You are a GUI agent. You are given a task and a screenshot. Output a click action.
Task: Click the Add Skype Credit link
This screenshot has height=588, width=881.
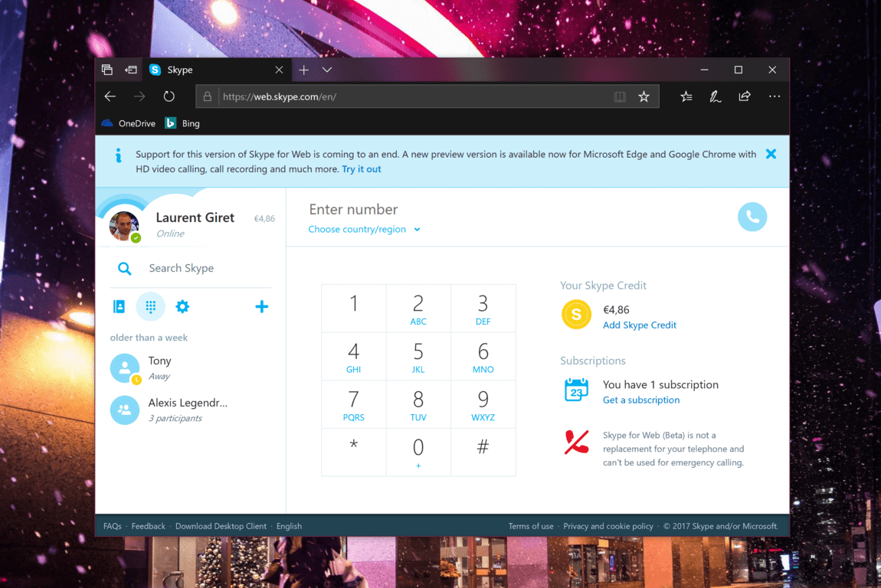coord(639,325)
